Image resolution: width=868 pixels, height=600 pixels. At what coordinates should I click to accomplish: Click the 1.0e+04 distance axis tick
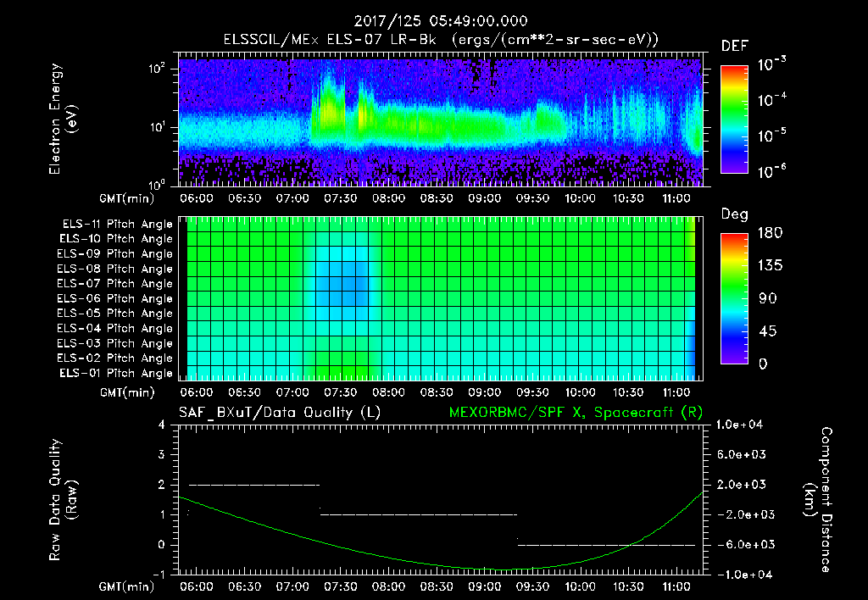741,425
